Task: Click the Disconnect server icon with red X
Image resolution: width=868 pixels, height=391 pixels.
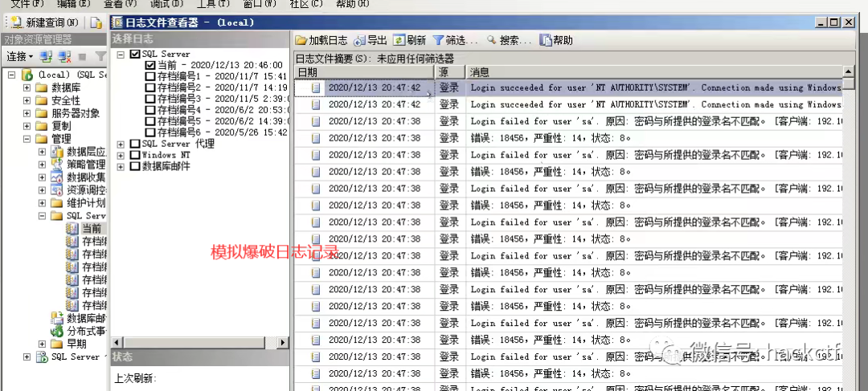Action: (65, 56)
